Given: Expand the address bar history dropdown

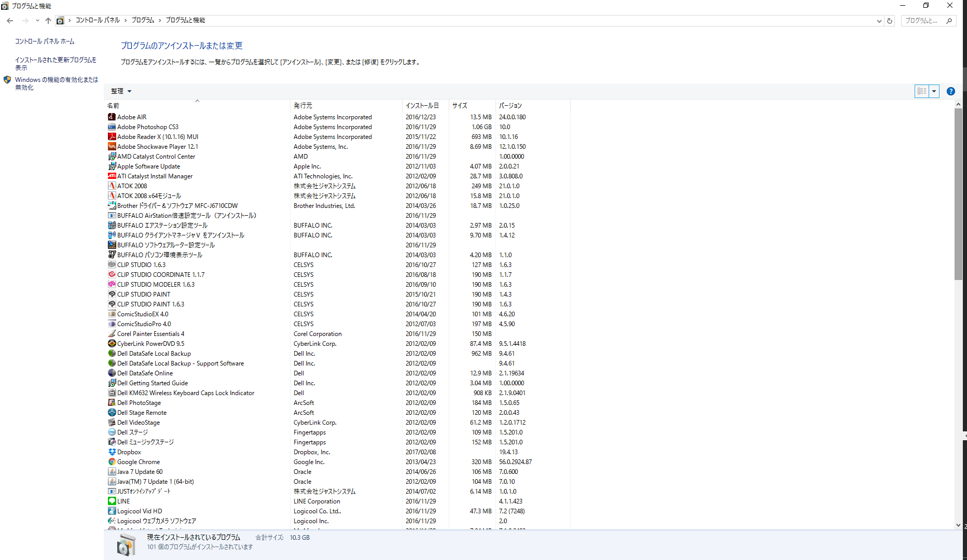Looking at the screenshot, I should click(879, 21).
